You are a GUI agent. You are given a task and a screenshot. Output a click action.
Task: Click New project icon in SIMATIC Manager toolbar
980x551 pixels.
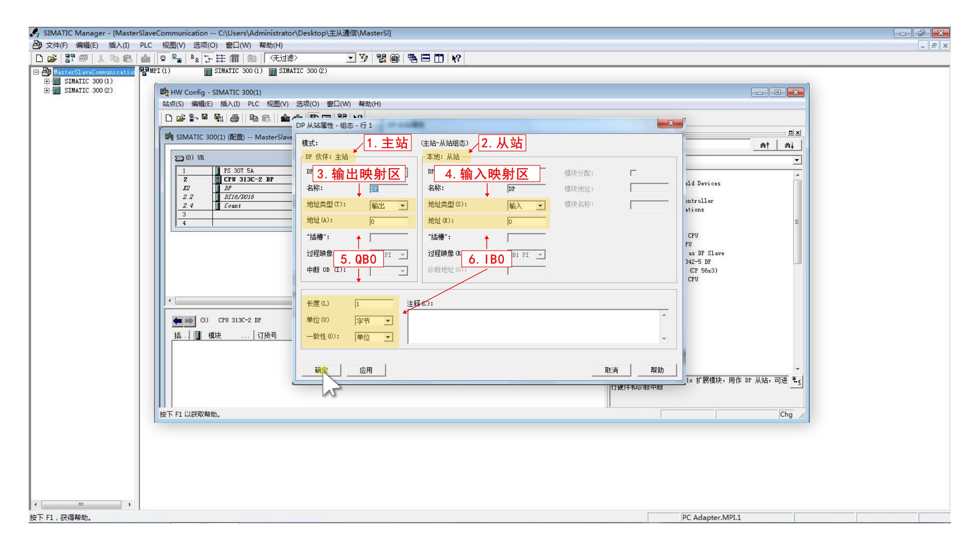(x=39, y=59)
